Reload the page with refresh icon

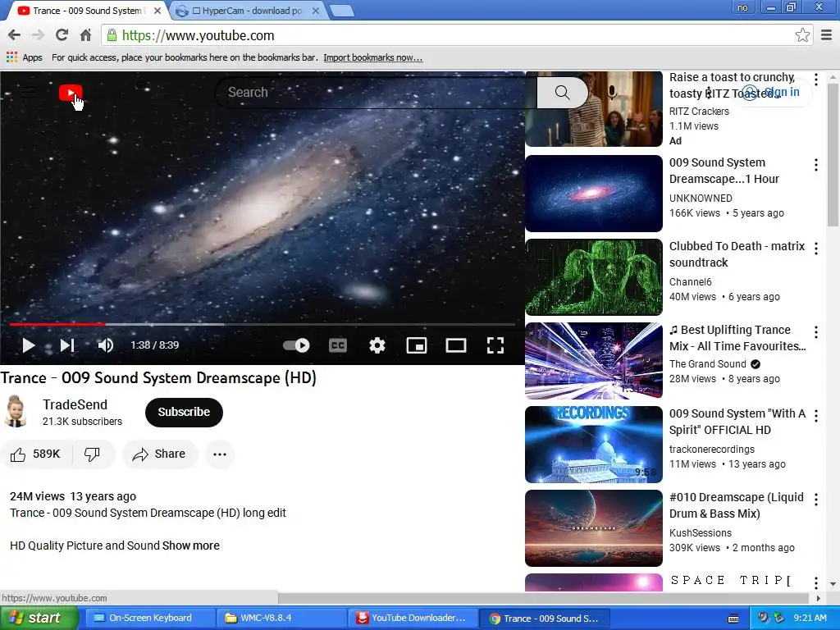62,35
